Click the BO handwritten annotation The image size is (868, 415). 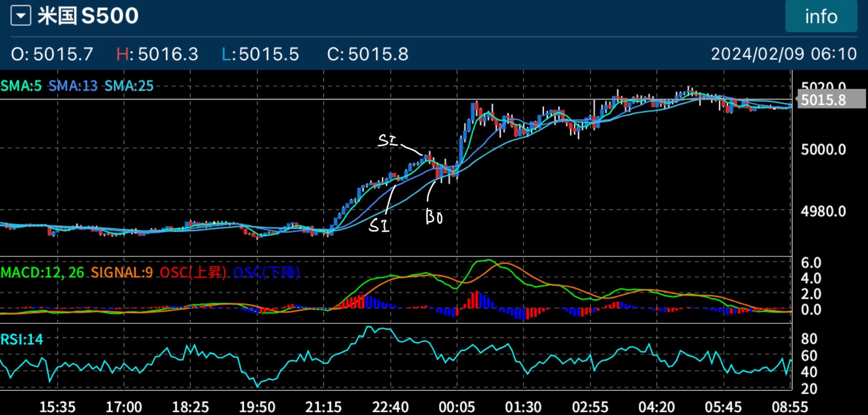434,217
